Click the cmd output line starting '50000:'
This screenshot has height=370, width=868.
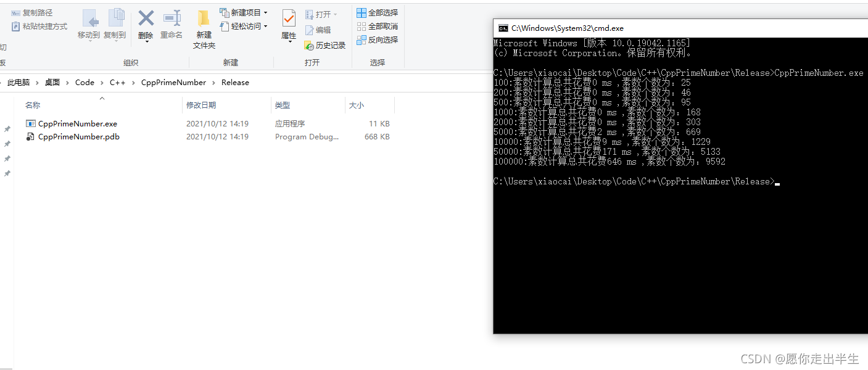[607, 152]
